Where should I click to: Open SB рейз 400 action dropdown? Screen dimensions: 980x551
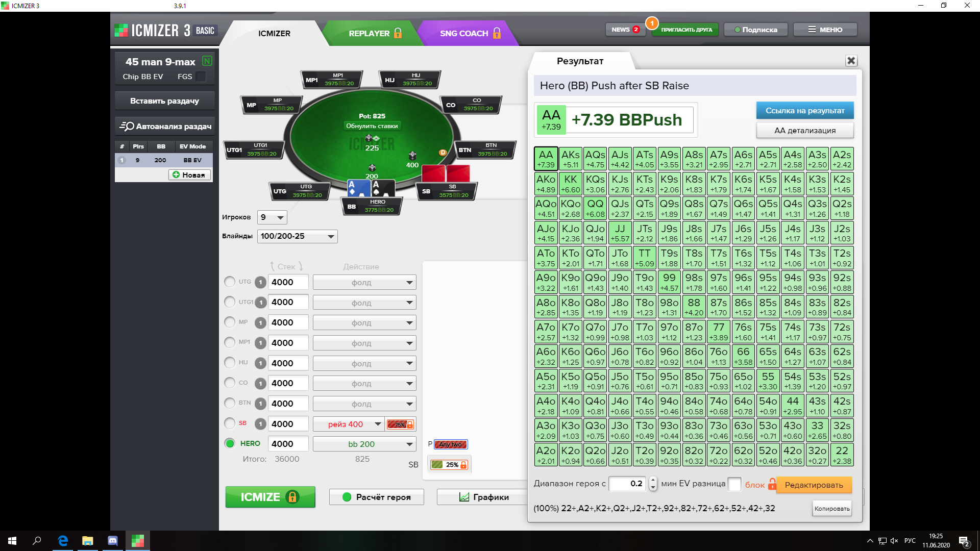click(x=348, y=424)
